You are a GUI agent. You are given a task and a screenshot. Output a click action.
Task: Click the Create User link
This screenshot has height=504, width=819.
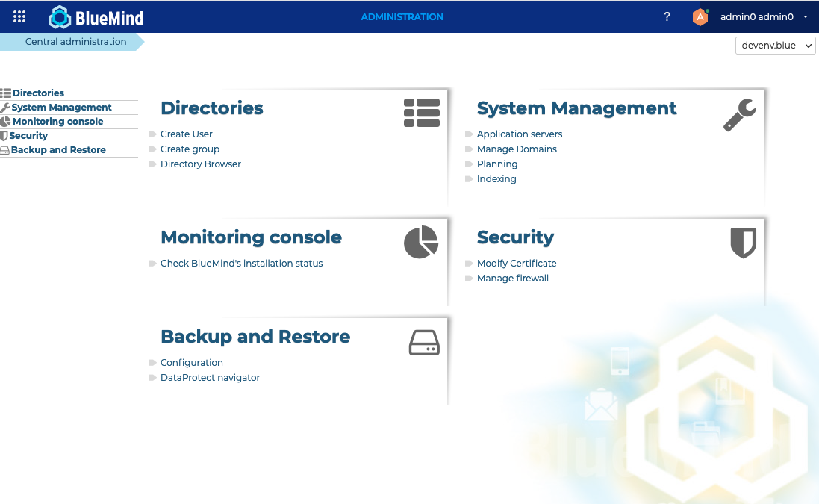187,134
